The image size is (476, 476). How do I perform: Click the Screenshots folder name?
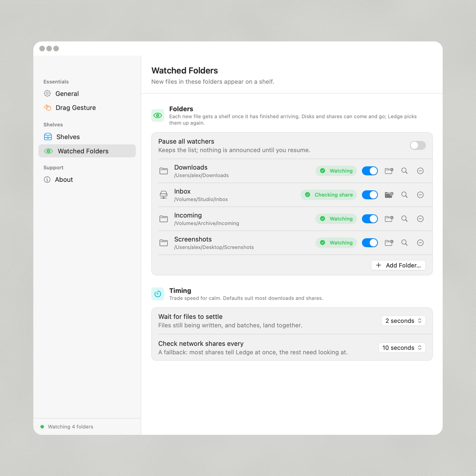[193, 239]
